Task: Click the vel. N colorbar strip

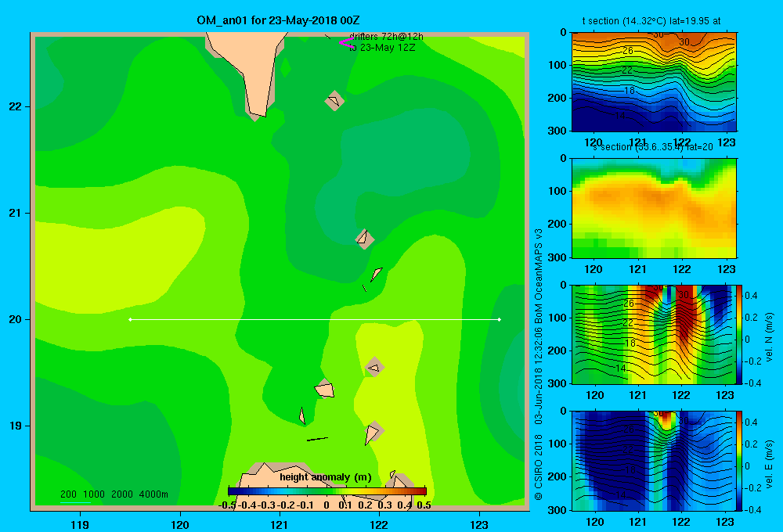Action: click(x=739, y=334)
